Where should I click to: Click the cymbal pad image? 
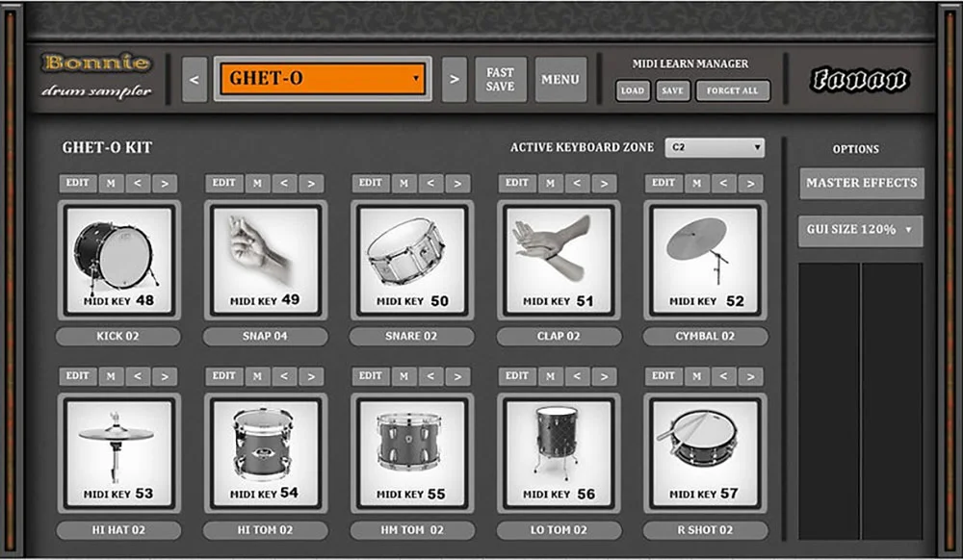pyautogui.click(x=706, y=259)
